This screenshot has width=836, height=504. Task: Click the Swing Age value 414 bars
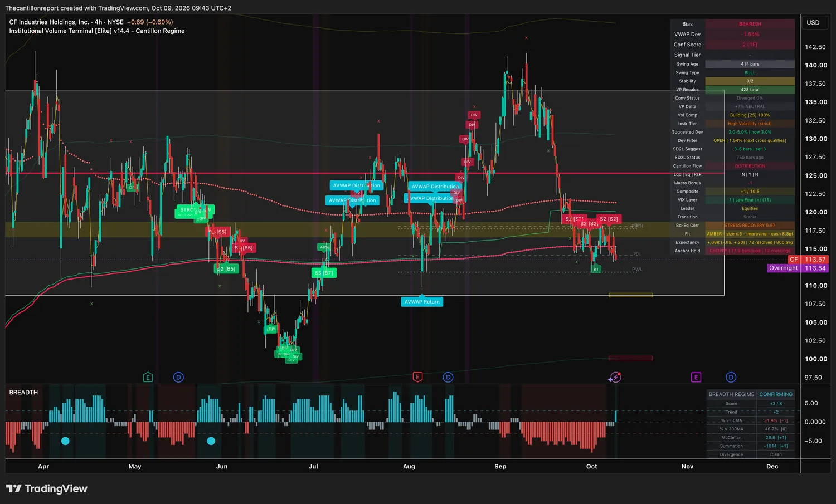click(x=750, y=64)
